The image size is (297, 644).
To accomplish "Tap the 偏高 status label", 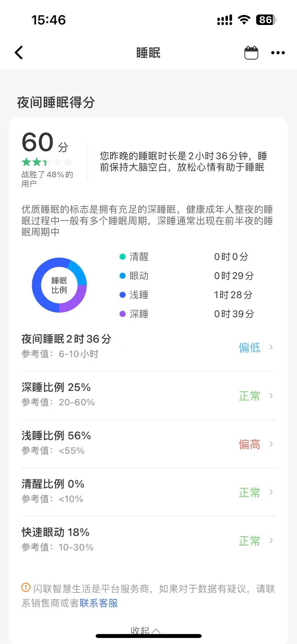I will [x=249, y=444].
